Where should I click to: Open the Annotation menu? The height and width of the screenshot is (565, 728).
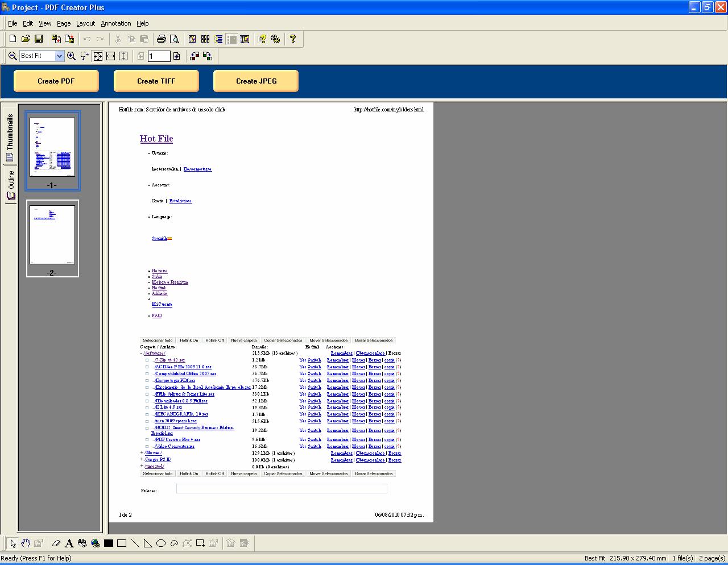pos(116,23)
